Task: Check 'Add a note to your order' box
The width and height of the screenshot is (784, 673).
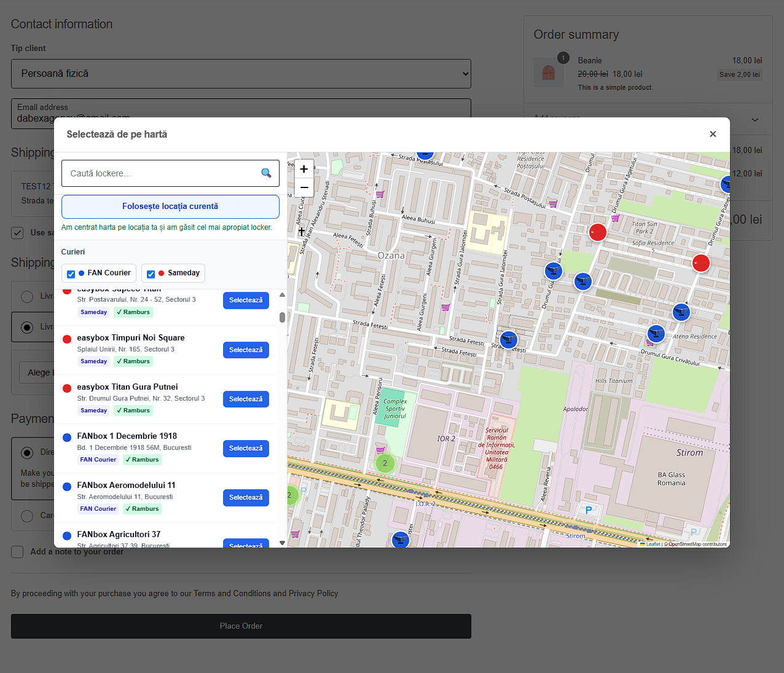Action: click(x=17, y=552)
